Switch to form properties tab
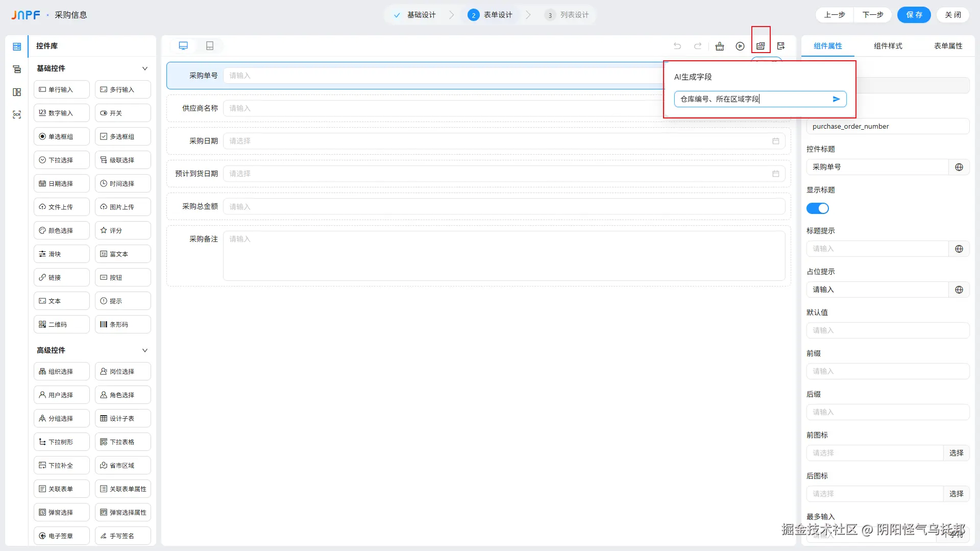Image resolution: width=980 pixels, height=551 pixels. pos(948,46)
